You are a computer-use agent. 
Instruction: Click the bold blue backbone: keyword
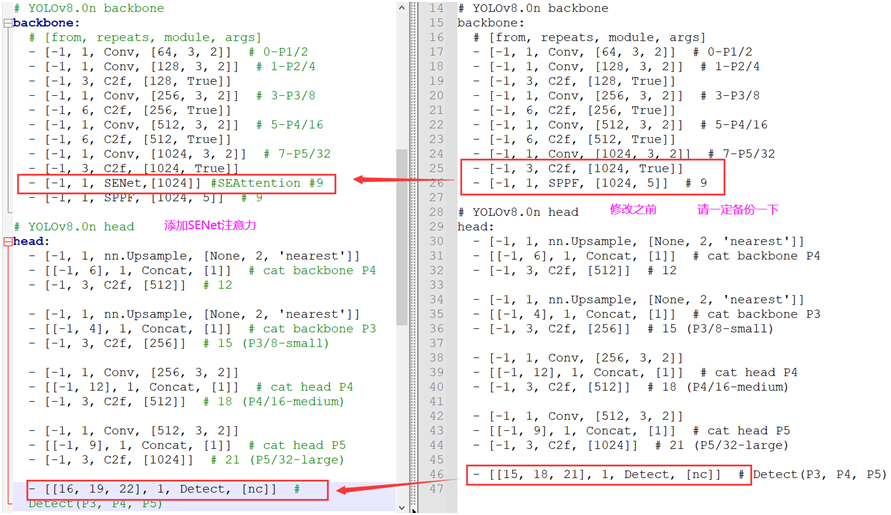[x=47, y=23]
